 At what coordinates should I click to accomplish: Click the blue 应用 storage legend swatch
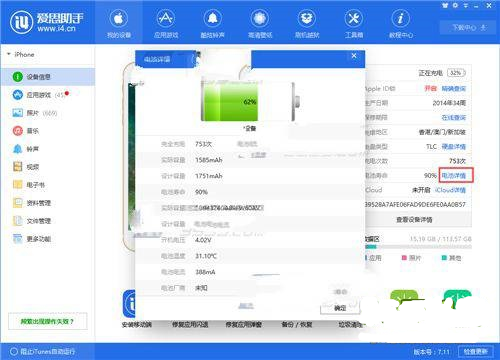[366, 258]
